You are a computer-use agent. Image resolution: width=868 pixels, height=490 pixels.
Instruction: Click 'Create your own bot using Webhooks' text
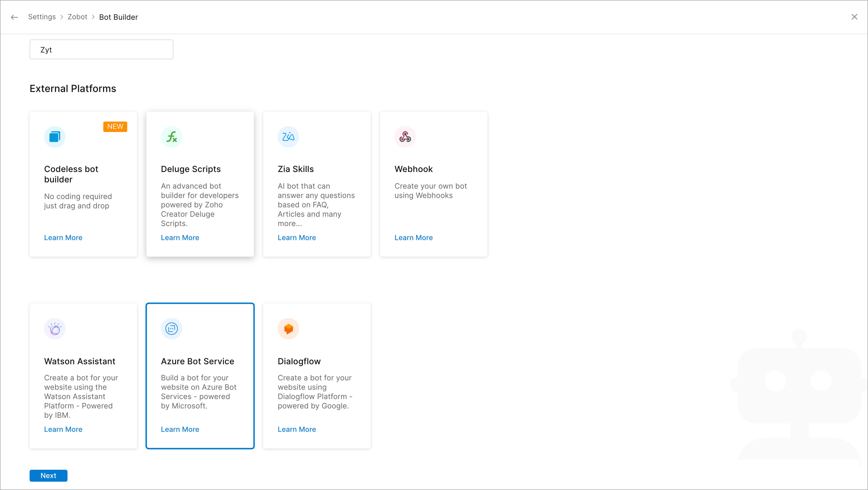click(431, 191)
